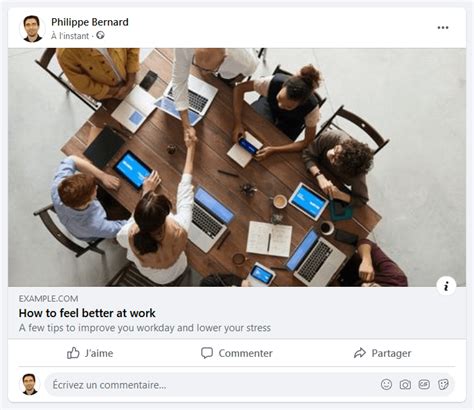Add a GIF to the comment
Screen dimensions: 474x410
tap(424, 385)
